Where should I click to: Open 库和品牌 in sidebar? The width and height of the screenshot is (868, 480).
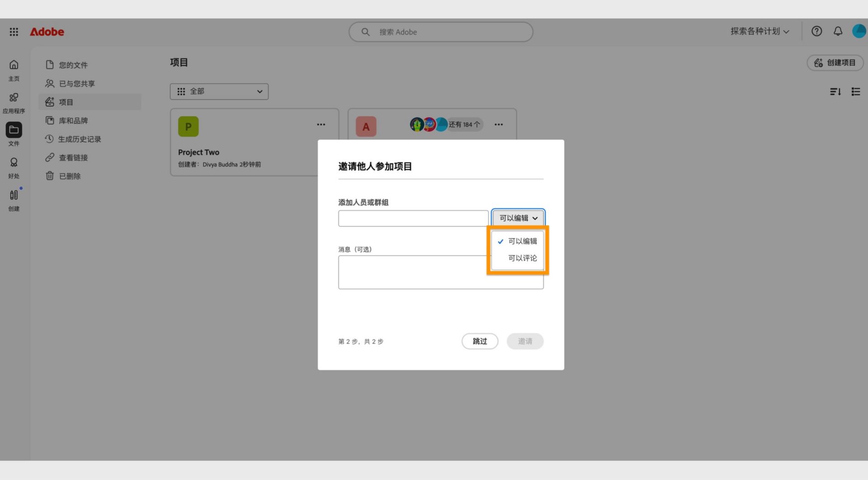coord(90,120)
